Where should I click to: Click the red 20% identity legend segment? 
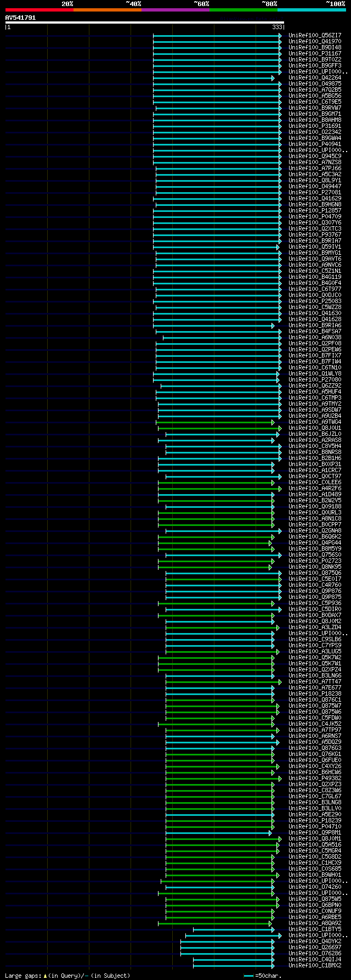click(39, 10)
